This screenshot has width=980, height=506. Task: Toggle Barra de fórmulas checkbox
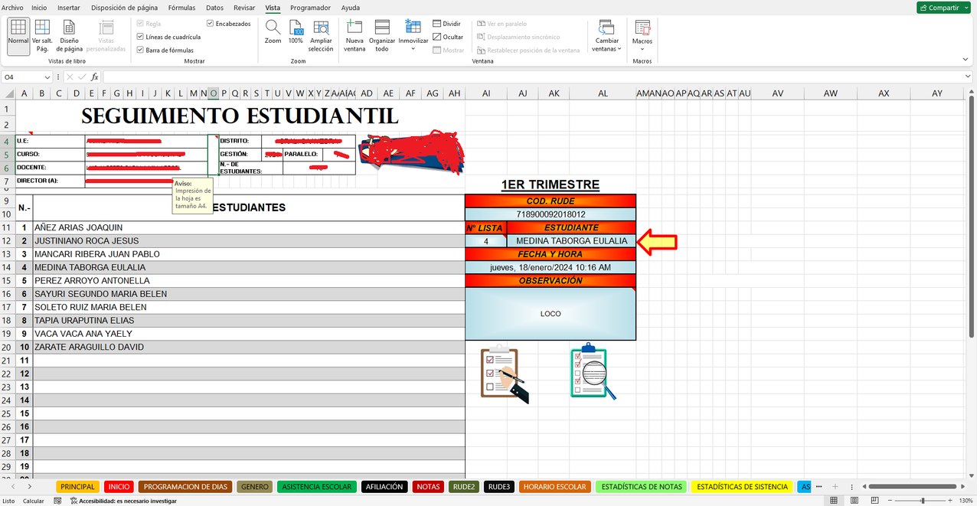(140, 50)
